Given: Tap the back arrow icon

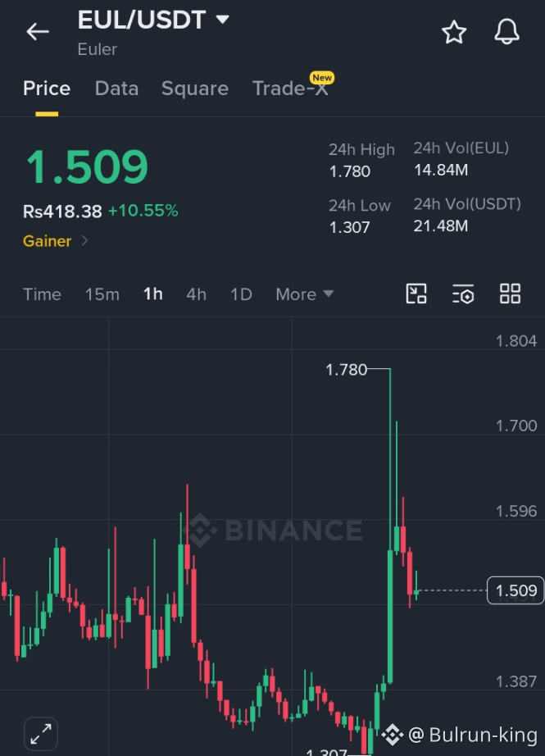Looking at the screenshot, I should pyautogui.click(x=38, y=32).
